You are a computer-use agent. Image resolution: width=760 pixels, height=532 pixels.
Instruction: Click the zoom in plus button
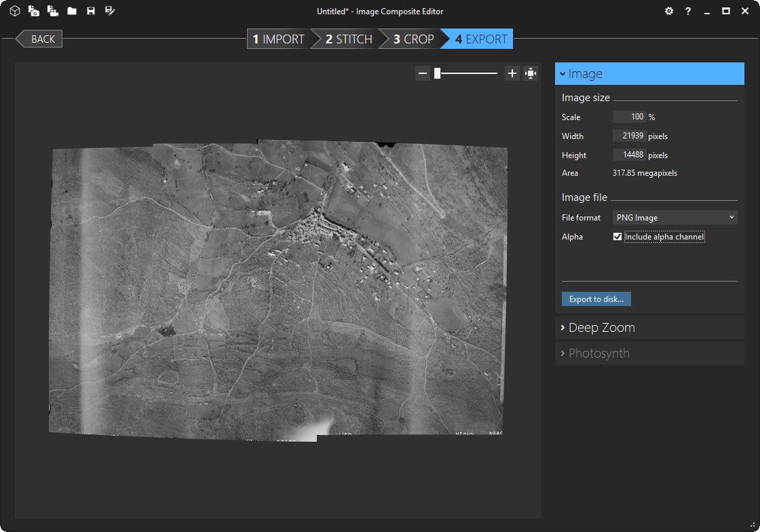coord(512,73)
